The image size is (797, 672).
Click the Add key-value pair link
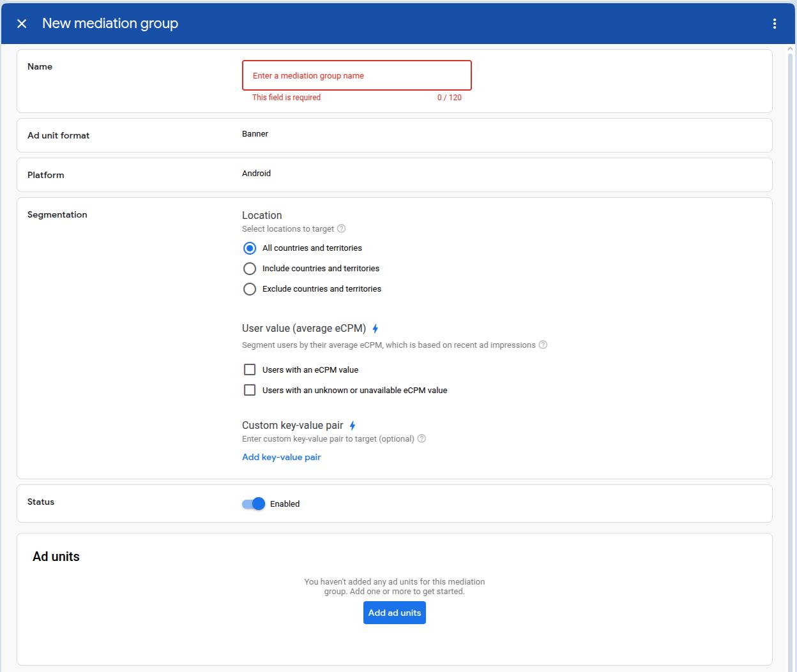pos(281,457)
